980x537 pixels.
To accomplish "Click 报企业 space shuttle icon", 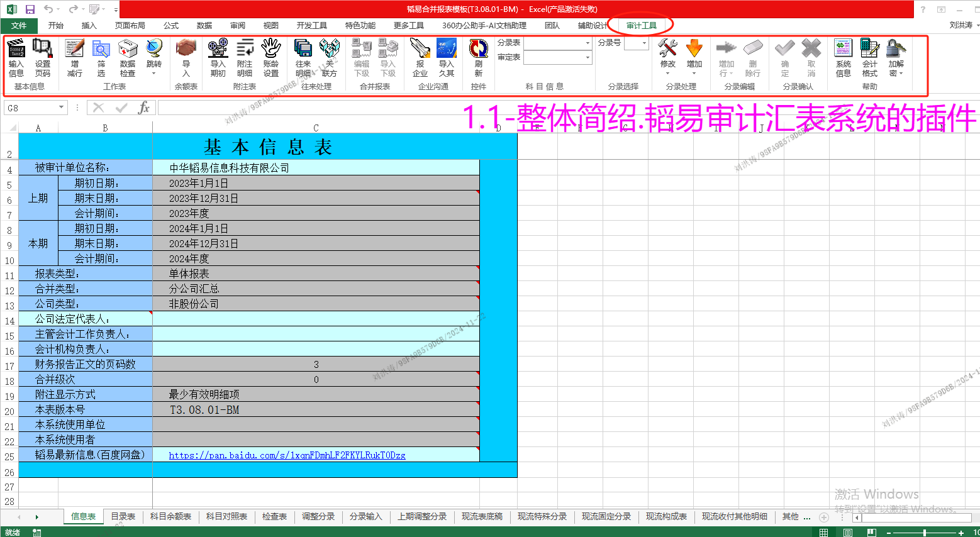I will pos(420,48).
